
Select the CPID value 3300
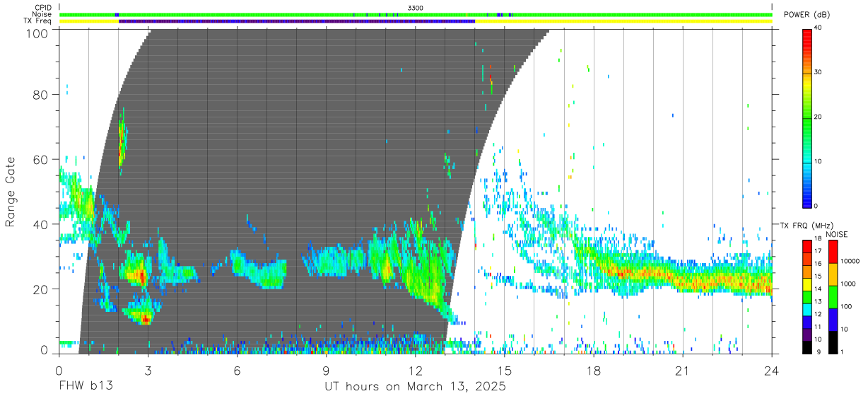[x=416, y=8]
